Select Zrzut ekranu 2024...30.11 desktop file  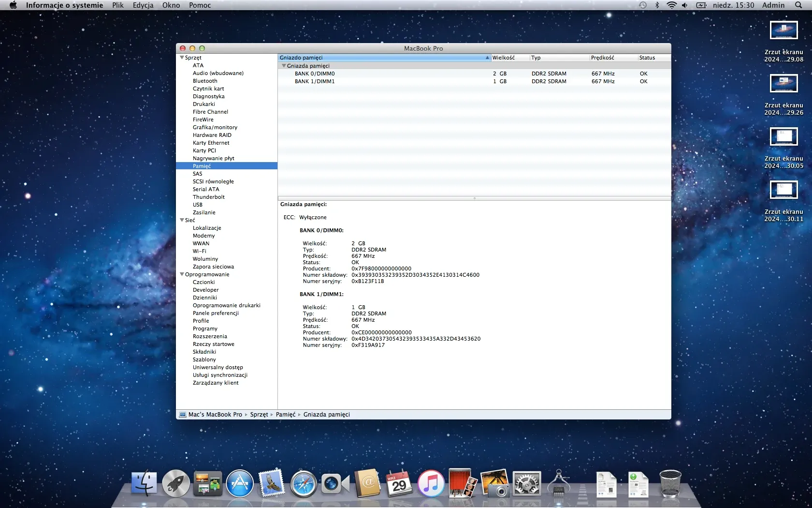(x=783, y=202)
